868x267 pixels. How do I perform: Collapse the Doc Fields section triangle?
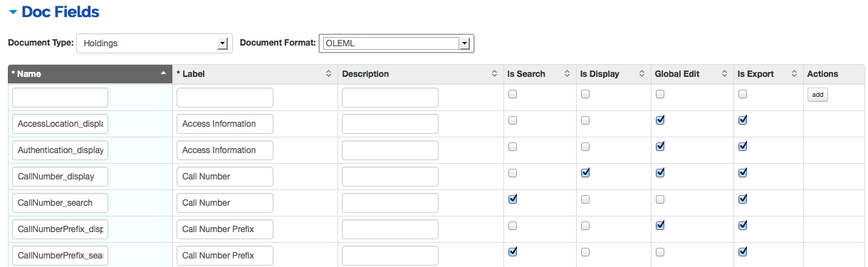[x=12, y=12]
